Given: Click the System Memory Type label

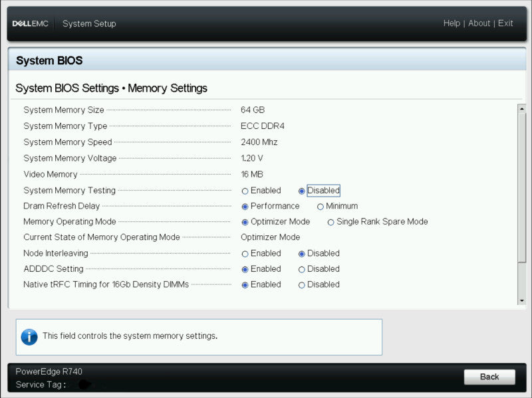Looking at the screenshot, I should point(65,126).
